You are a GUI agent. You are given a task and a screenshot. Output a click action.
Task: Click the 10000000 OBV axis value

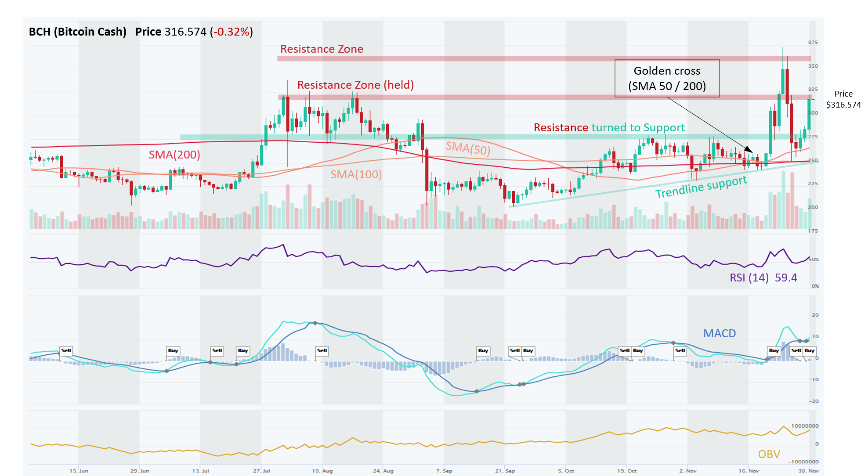tap(805, 426)
